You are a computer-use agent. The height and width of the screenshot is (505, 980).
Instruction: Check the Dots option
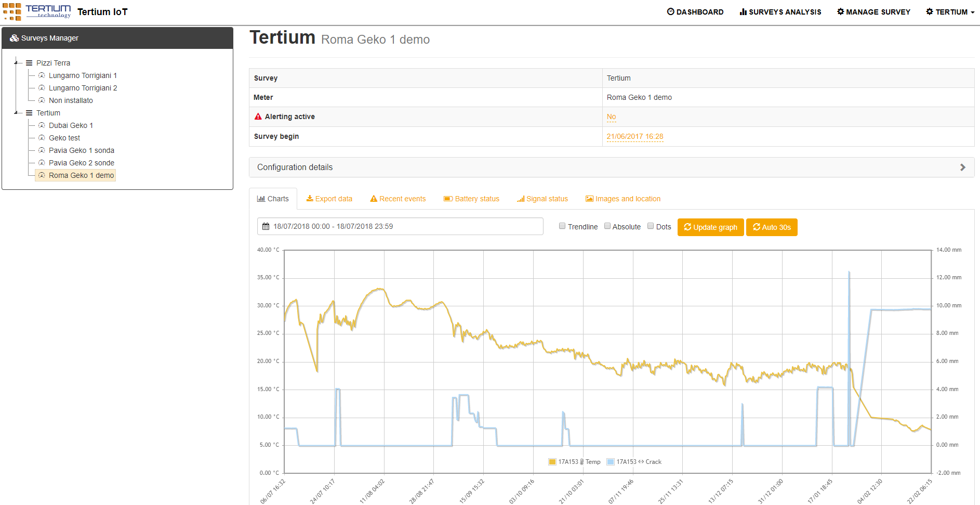tap(651, 226)
